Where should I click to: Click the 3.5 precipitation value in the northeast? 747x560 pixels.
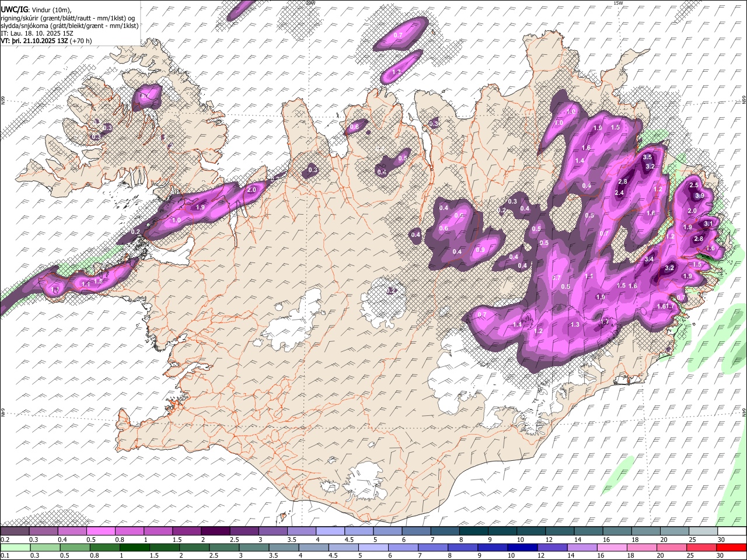647,157
